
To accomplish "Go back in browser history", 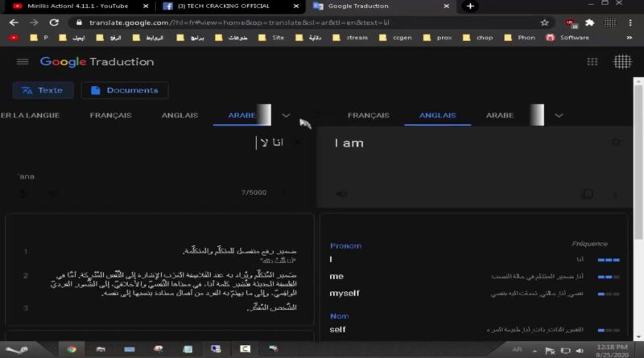I will [14, 23].
